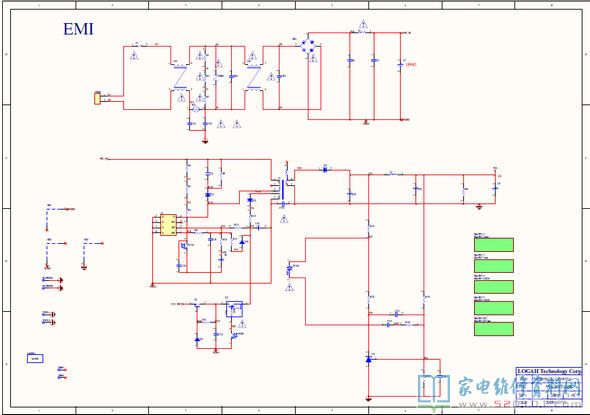Image resolution: width=590 pixels, height=415 pixels.
Task: Select the warning triangle above top fuse
Action: (x=363, y=24)
